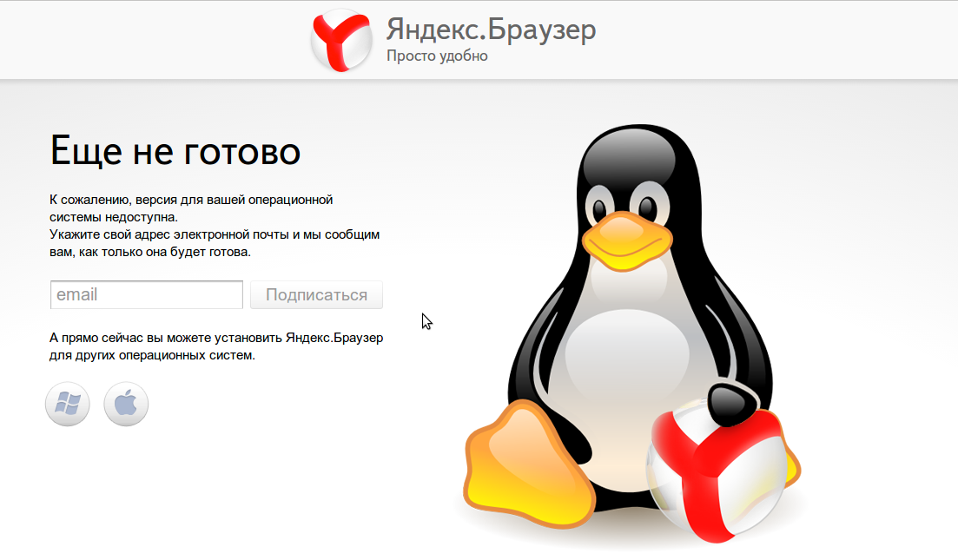Click into the email input field
The image size is (958, 560).
(147, 295)
